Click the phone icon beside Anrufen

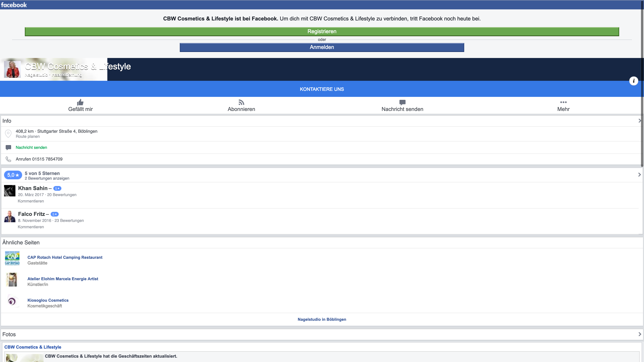(x=8, y=159)
